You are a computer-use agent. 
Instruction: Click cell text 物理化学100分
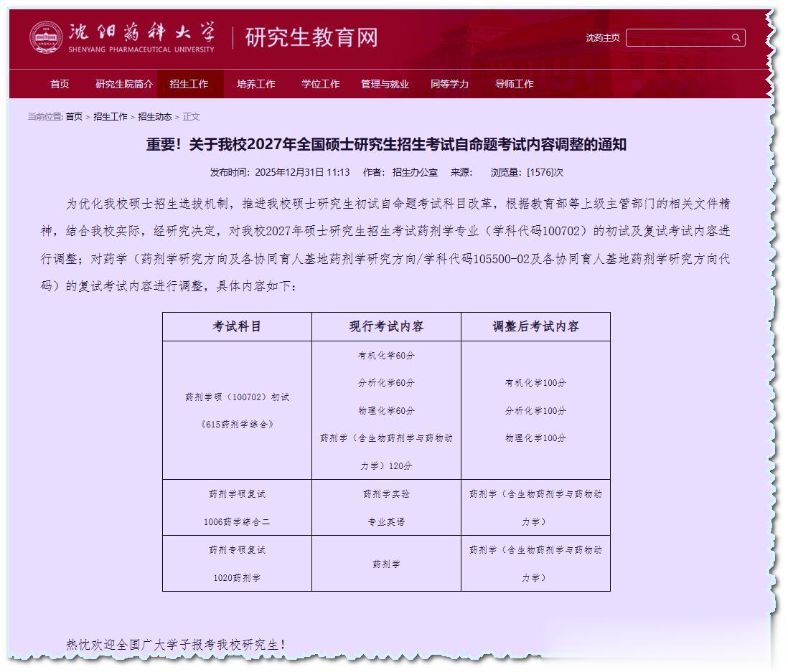(535, 438)
